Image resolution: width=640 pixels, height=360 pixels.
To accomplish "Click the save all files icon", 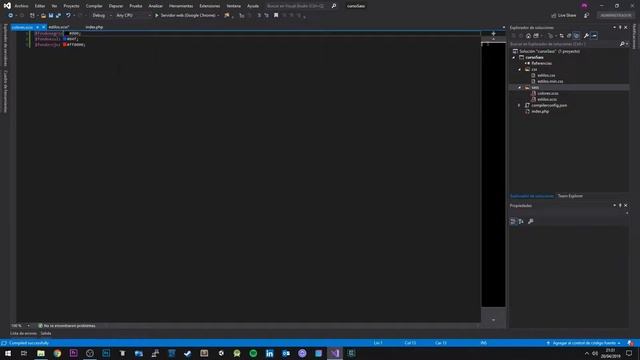I will pyautogui.click(x=58, y=16).
